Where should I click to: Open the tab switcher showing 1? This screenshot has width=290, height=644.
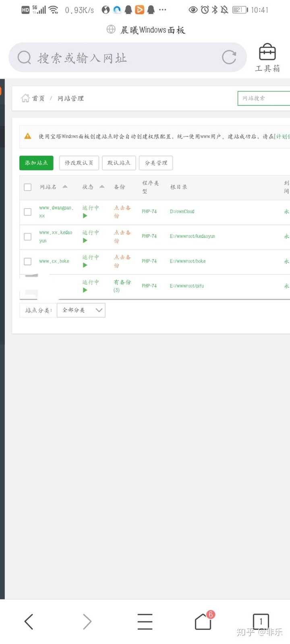(261, 621)
